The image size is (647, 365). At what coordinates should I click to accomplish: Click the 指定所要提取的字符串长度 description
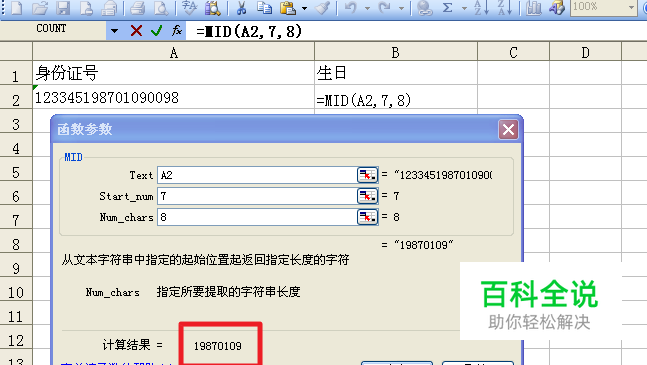[x=228, y=292]
